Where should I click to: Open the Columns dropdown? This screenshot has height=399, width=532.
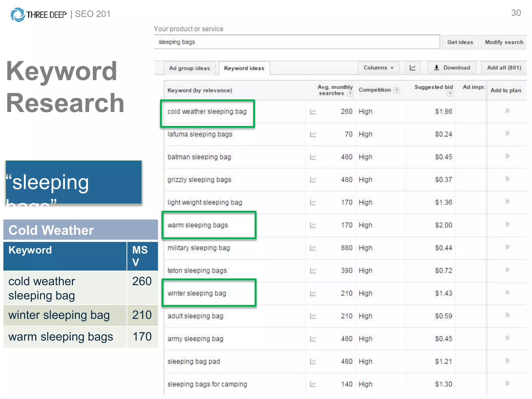click(378, 68)
